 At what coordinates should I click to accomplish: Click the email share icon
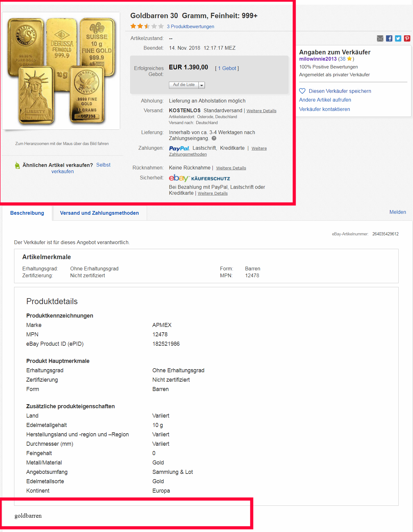pos(380,38)
